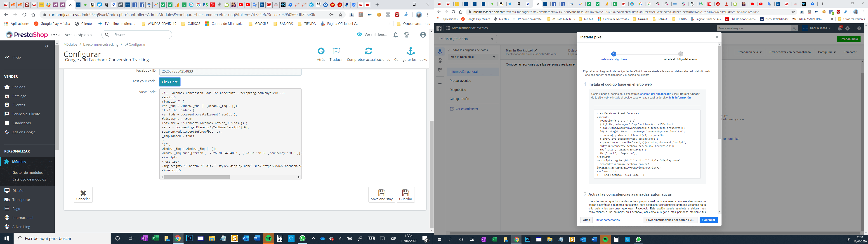Open the 37151520 ad account dropdown

point(466,39)
